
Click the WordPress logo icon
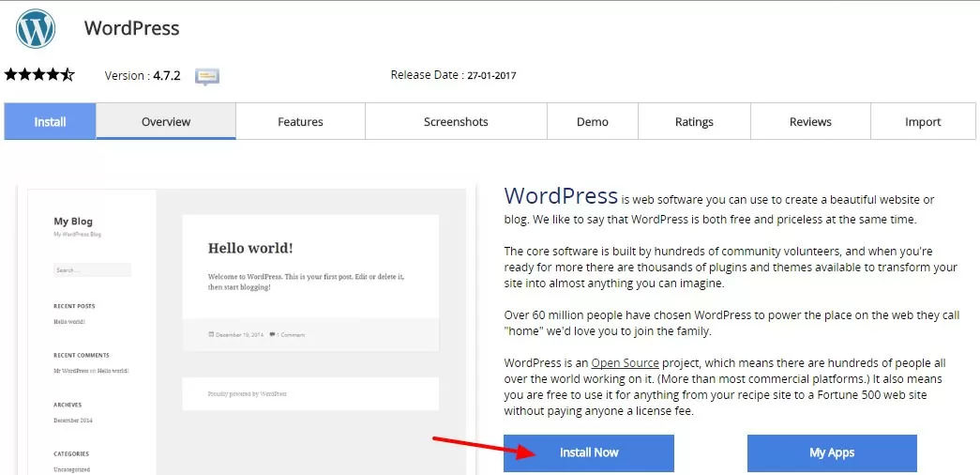click(x=36, y=29)
